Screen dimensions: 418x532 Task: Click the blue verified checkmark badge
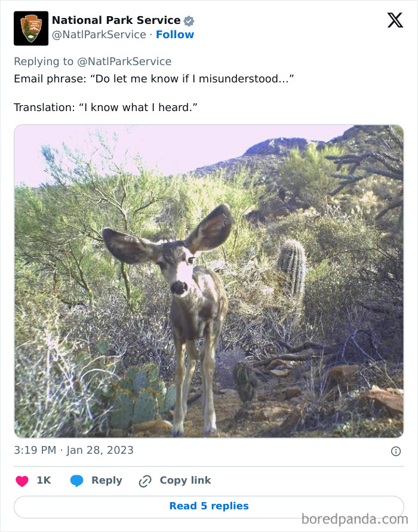pos(189,20)
